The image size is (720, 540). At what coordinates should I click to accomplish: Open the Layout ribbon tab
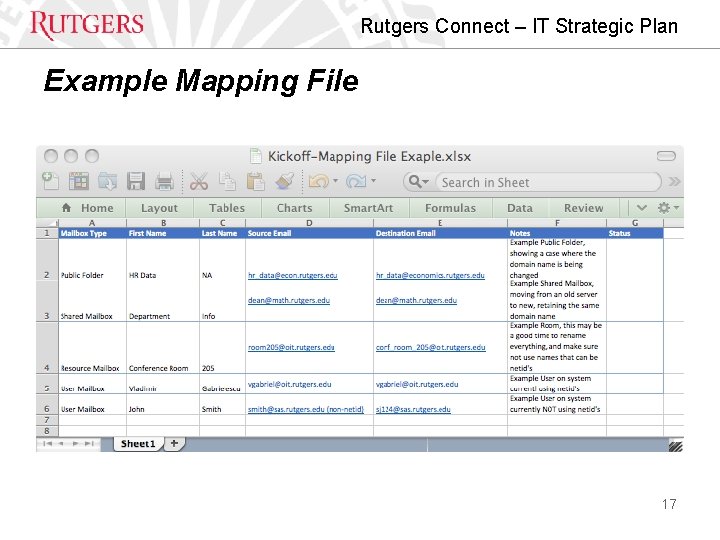pyautogui.click(x=159, y=208)
